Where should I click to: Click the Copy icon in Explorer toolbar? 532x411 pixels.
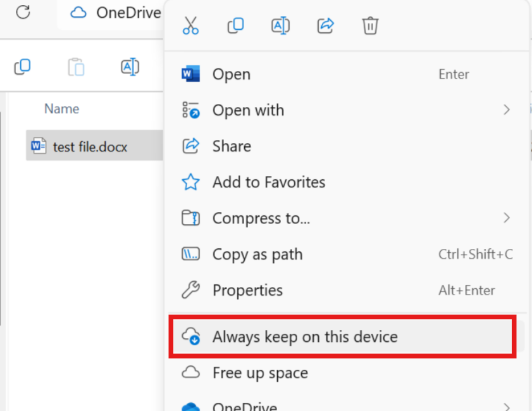[22, 66]
